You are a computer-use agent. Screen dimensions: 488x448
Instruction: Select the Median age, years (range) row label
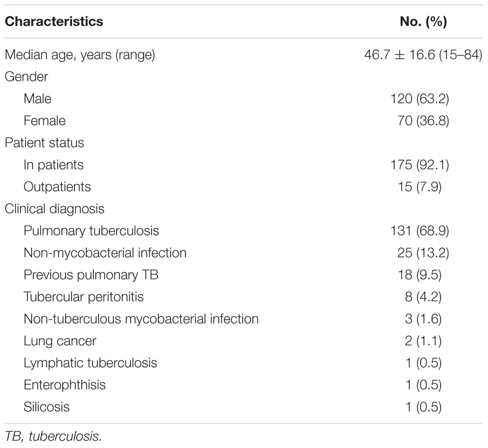(80, 55)
